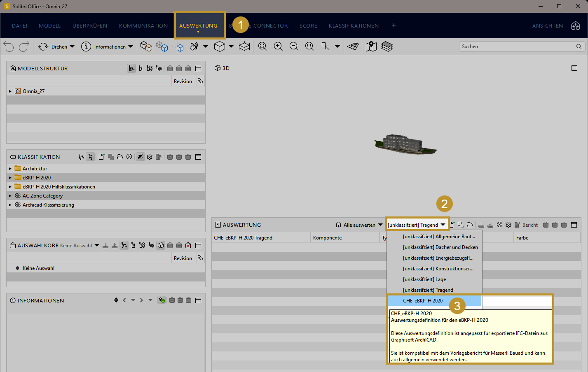Expand the AC Zone Category item
Viewport: 588px width, 372px height.
(10, 196)
